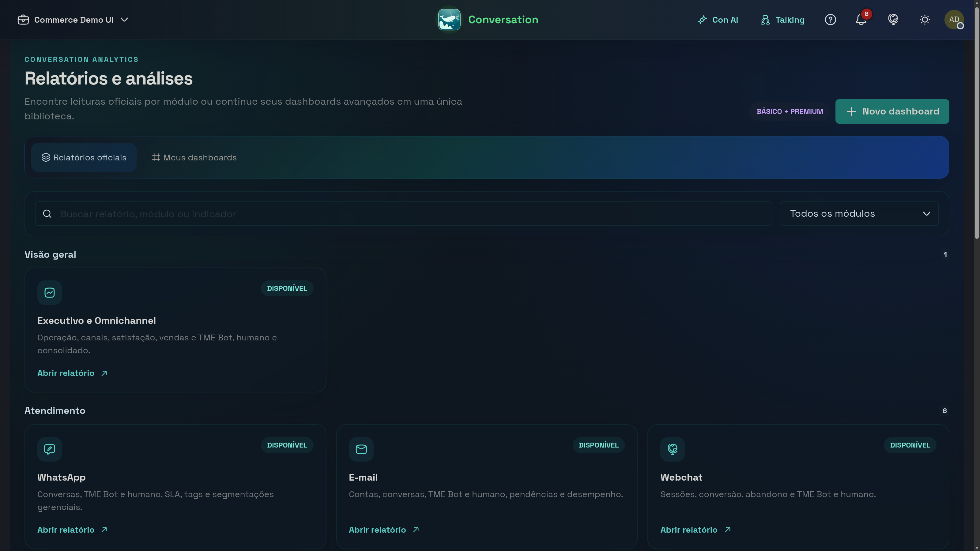Screen dimensions: 980x551
Task: Open the Executivo e Omnichannel Abrir relatório link
Action: 72,373
